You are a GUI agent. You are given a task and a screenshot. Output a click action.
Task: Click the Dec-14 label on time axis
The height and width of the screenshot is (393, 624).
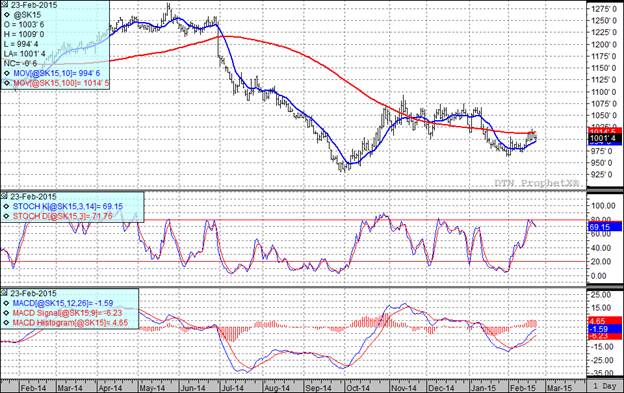[441, 388]
